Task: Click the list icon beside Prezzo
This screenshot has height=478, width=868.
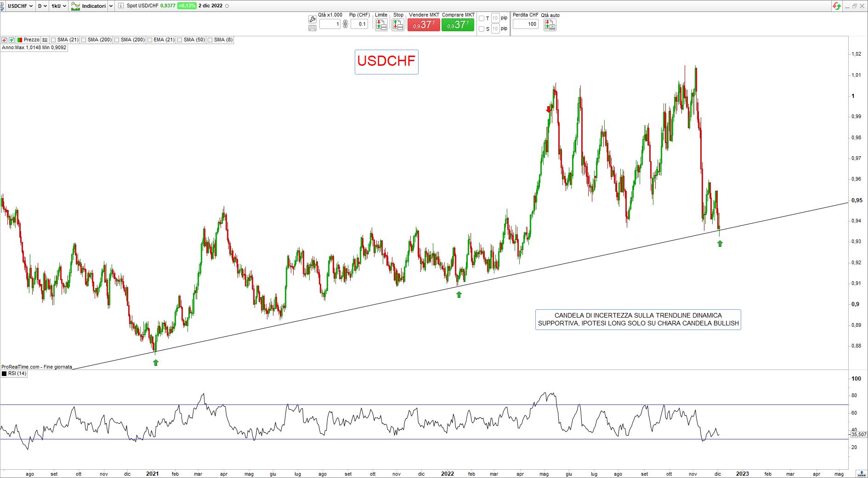Action: pyautogui.click(x=45, y=40)
